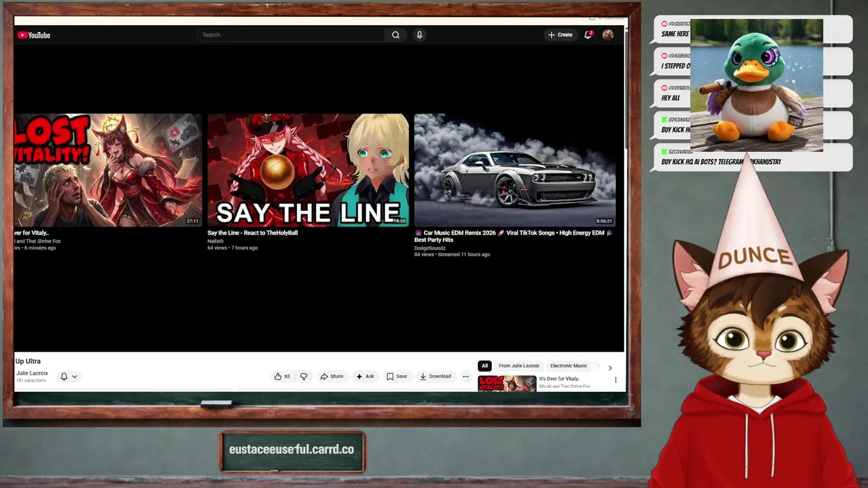This screenshot has width=868, height=488.
Task: Select the 'From Julie Lacroix' chip
Action: (x=519, y=366)
